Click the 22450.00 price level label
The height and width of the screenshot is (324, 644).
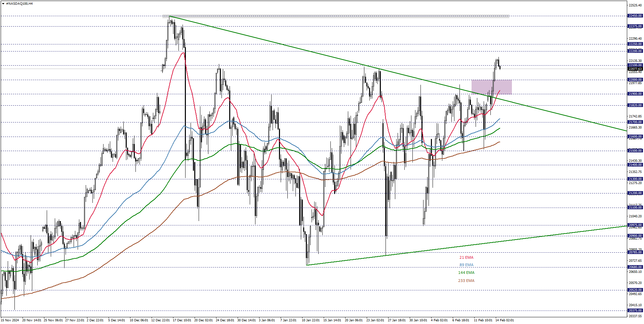click(635, 16)
